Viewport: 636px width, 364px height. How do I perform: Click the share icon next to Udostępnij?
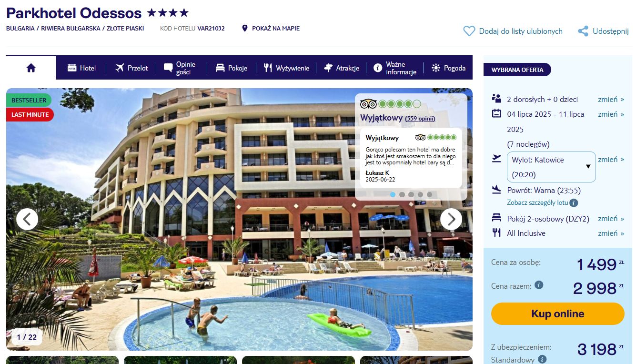[x=583, y=31]
